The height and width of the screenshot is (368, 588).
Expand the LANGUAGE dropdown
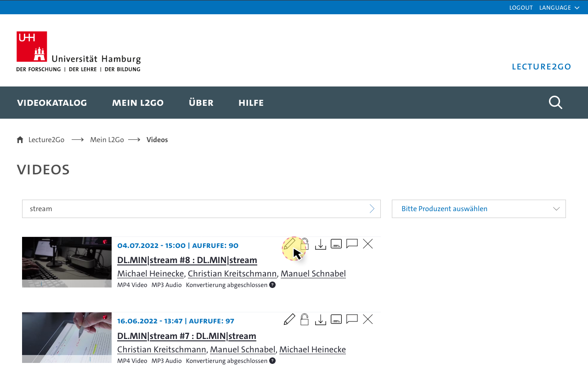tap(560, 7)
